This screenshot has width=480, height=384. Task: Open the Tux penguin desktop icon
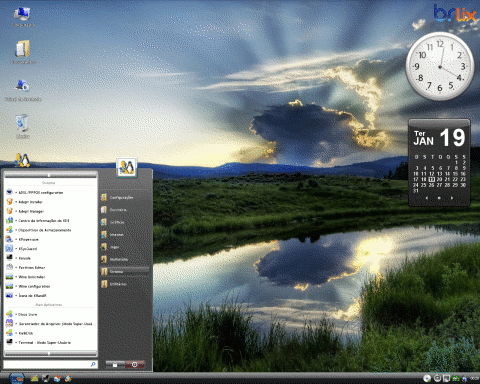[22, 160]
